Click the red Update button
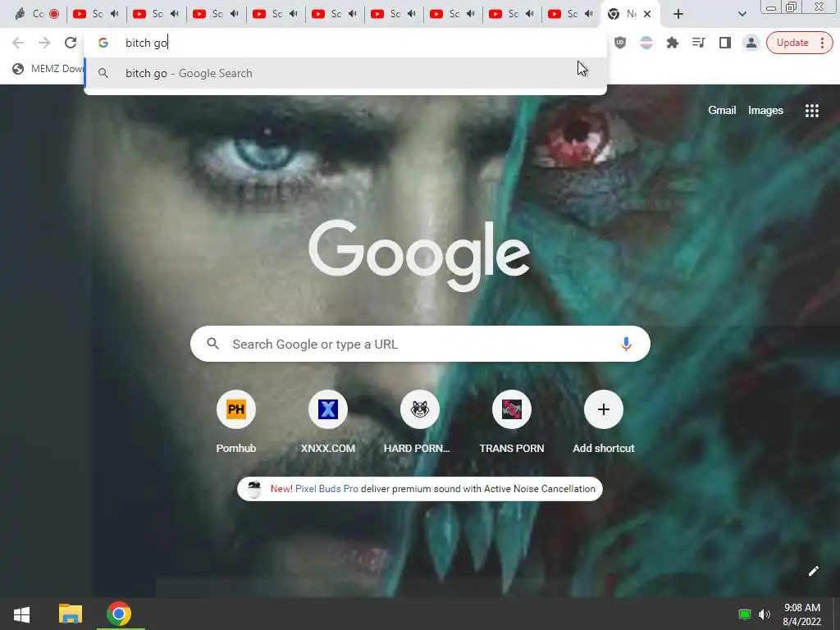Screen dimensions: 840x630 click(792, 43)
